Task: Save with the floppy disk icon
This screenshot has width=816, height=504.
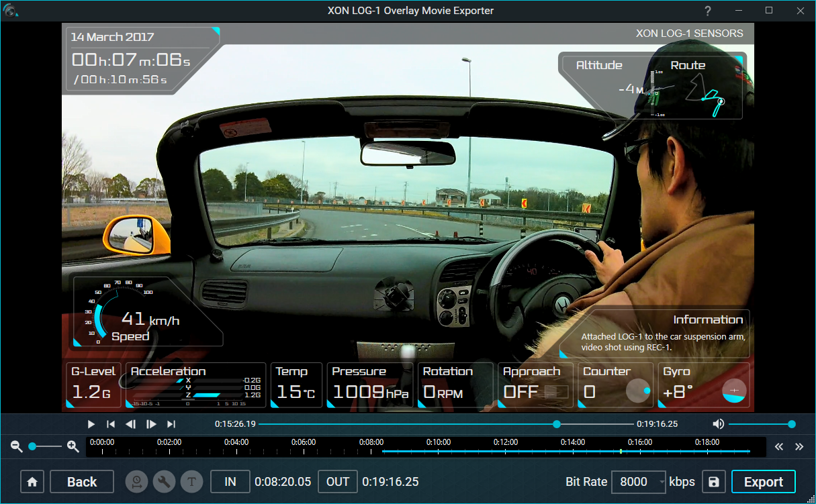Action: tap(714, 482)
